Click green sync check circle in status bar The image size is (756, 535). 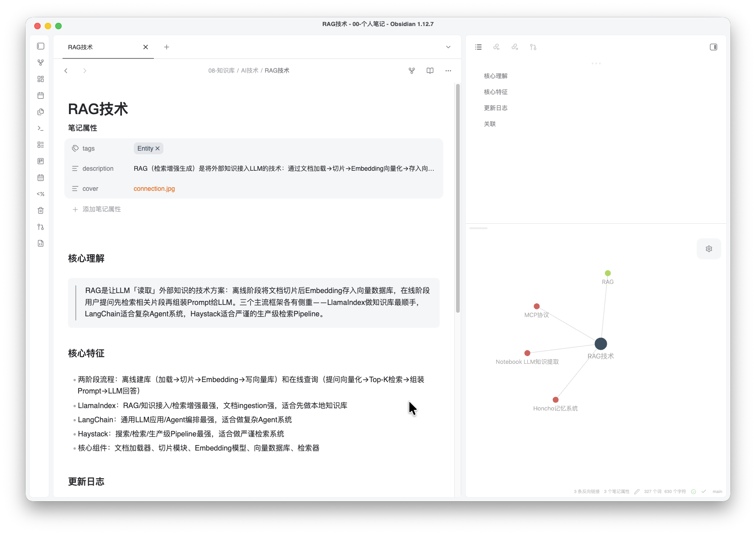point(693,492)
